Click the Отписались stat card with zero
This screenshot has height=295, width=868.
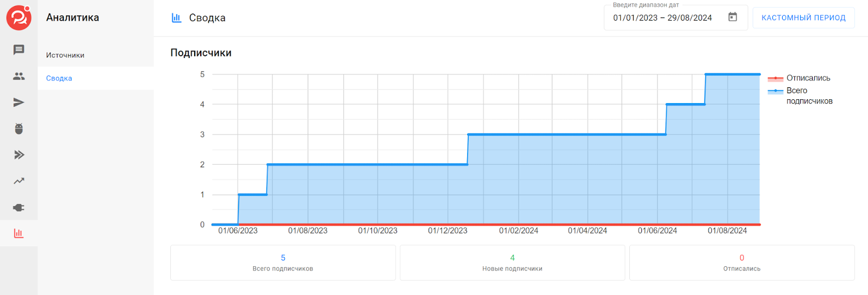click(742, 263)
